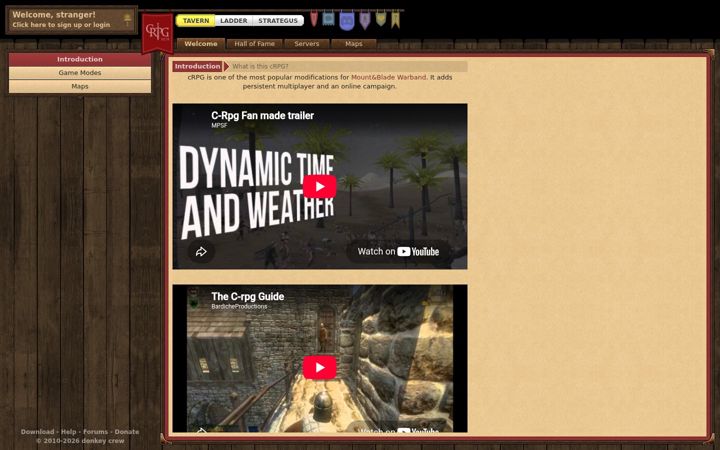Screen dimensions: 720x450
Task: Visit the Forums footer link
Action: coord(96,432)
